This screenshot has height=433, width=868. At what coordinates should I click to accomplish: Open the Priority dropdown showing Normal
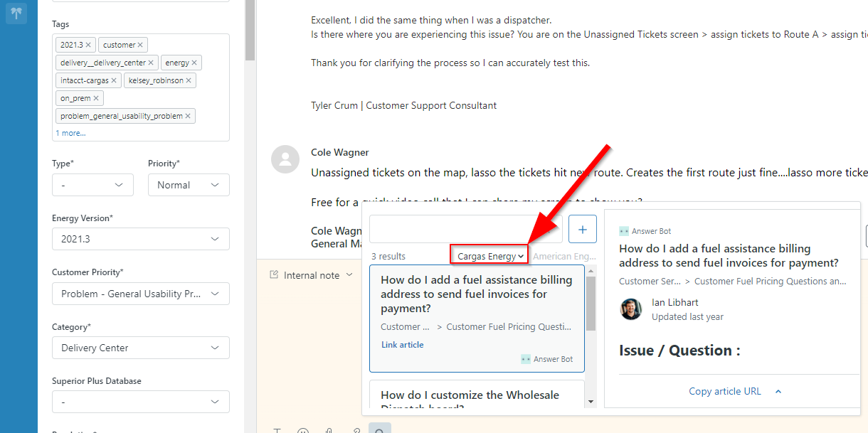click(x=189, y=185)
